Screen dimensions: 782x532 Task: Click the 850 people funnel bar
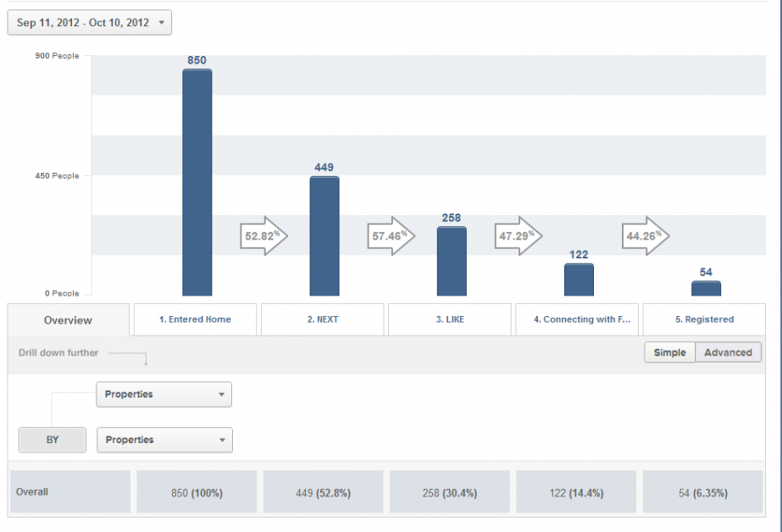point(197,182)
